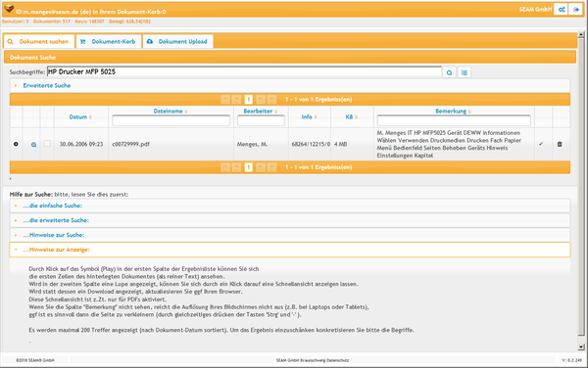
Task: Click the pencil edit icon in the result row
Action: [541, 144]
